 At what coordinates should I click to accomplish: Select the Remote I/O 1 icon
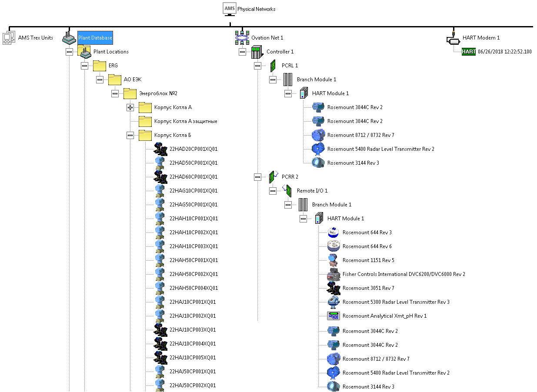pyautogui.click(x=287, y=190)
